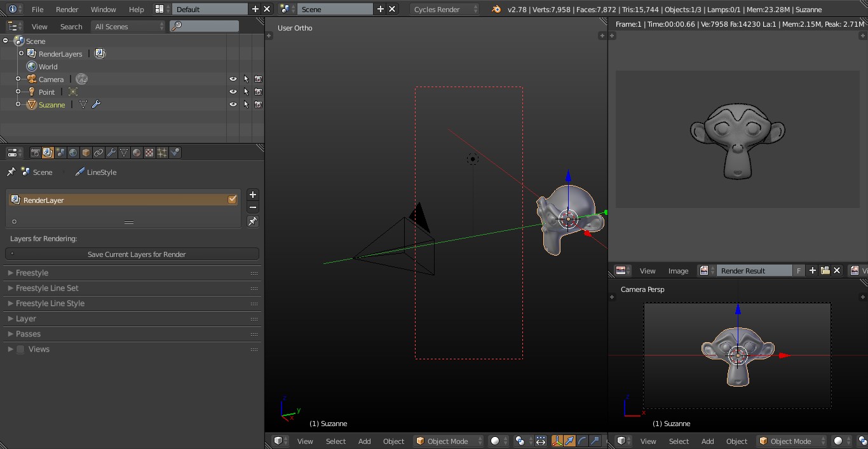Click the mesh data icon in Suzanne row
The image size is (868, 449).
click(x=83, y=104)
